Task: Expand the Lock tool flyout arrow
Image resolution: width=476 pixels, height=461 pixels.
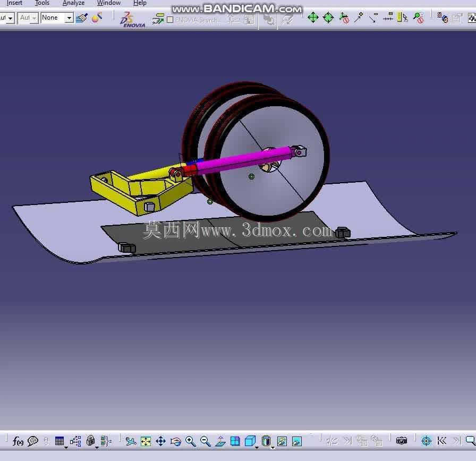Action: tap(97, 447)
